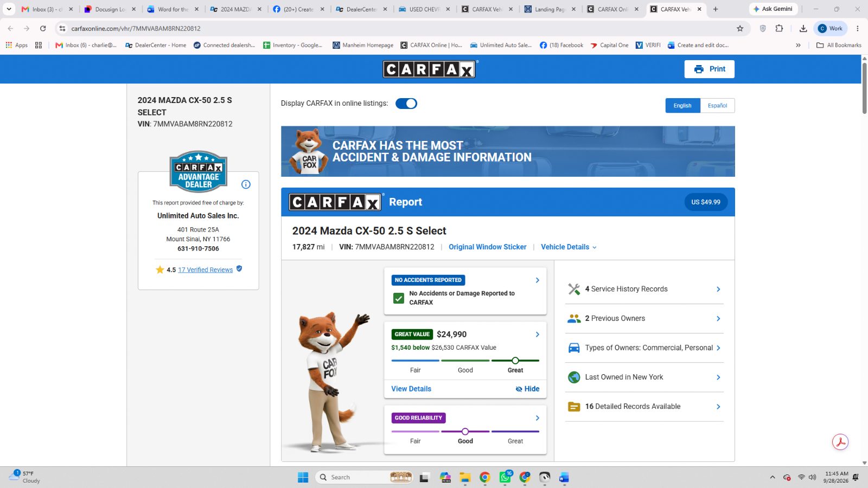
Task: Switch report language to Español
Action: (x=717, y=106)
